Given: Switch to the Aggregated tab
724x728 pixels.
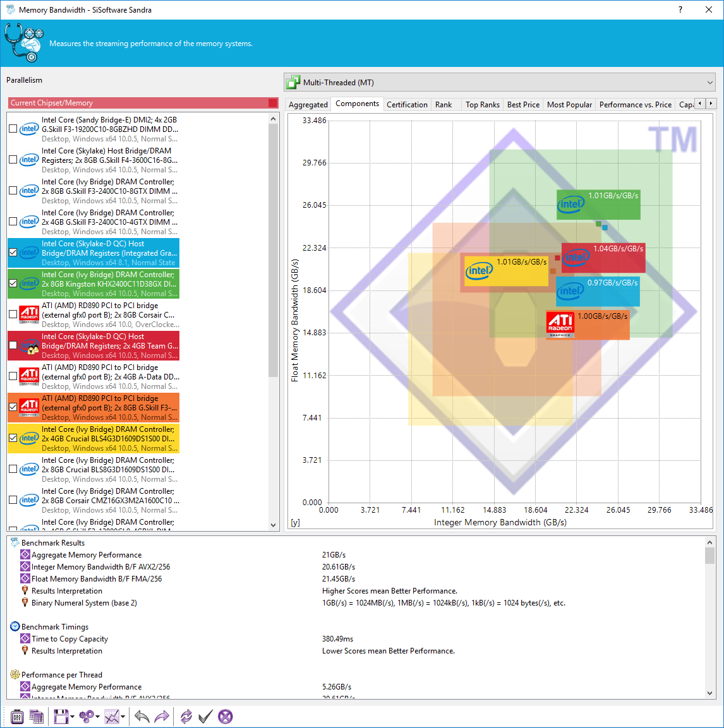Looking at the screenshot, I should [308, 104].
